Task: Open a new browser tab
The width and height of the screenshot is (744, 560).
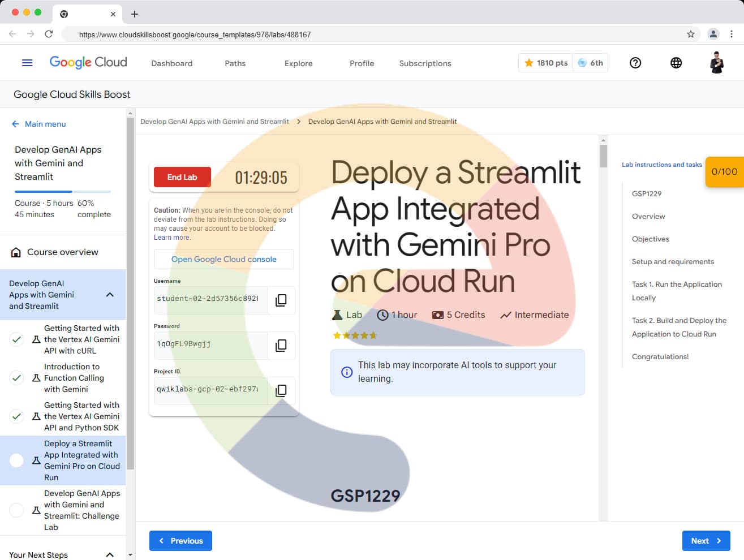Action: click(x=134, y=14)
